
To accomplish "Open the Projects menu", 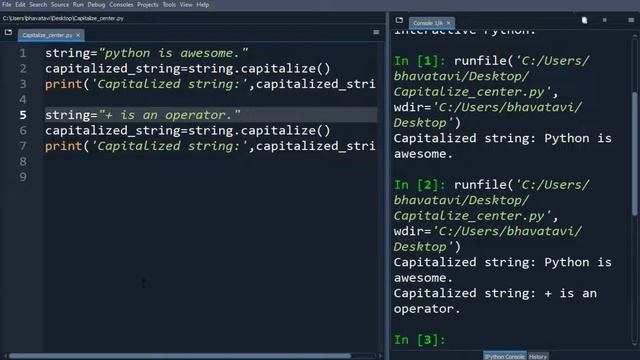I will (x=147, y=5).
